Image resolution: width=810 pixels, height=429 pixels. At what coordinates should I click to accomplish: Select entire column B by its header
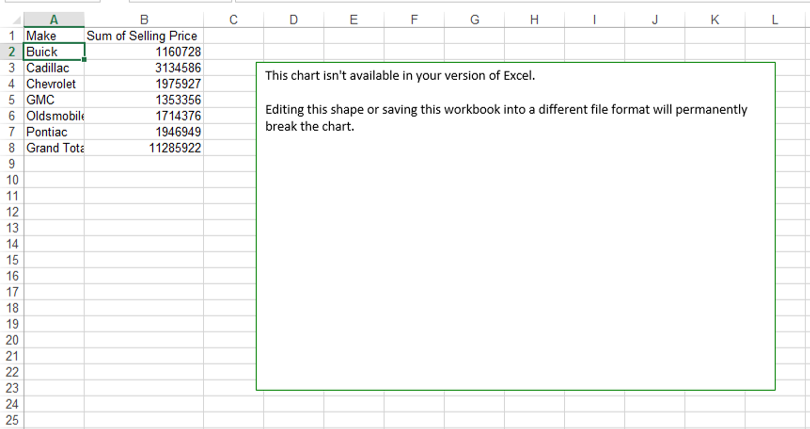[144, 20]
